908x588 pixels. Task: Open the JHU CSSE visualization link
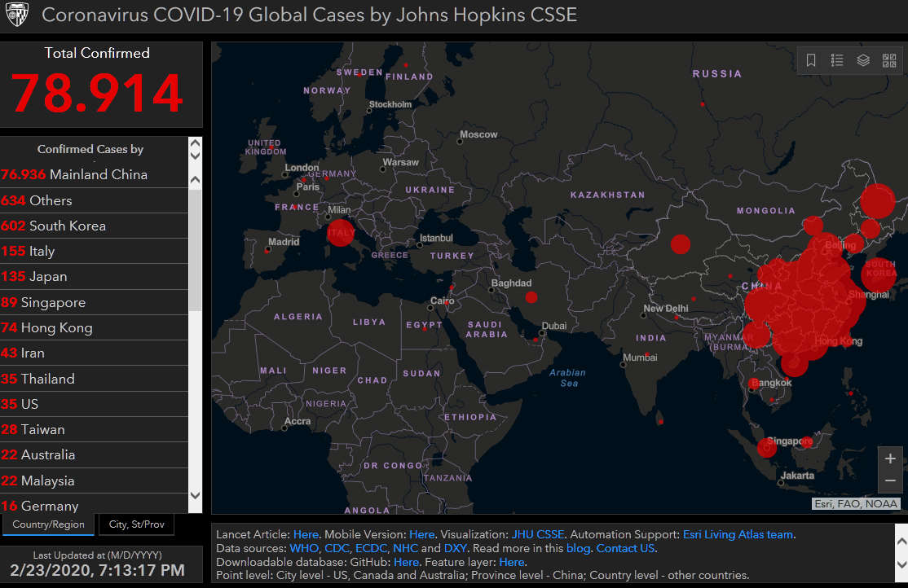537,535
